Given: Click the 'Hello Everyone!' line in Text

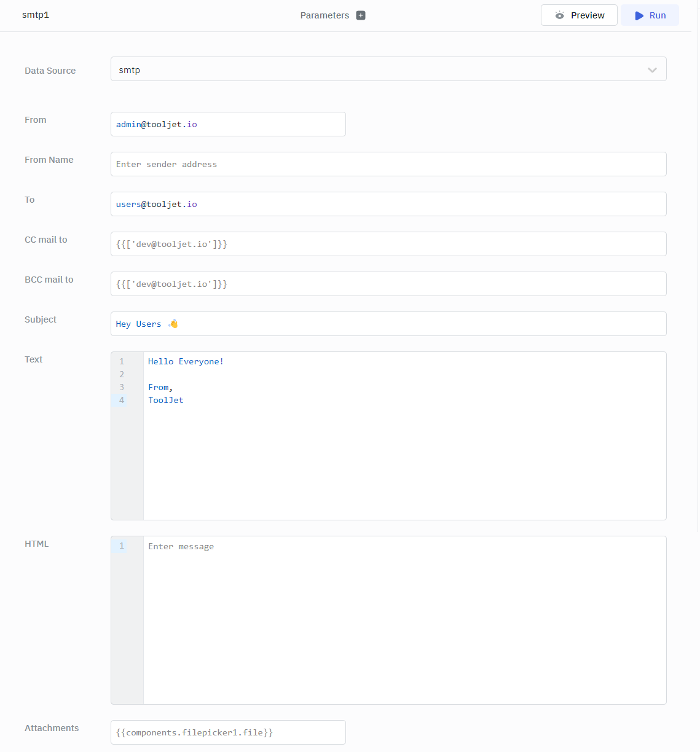Looking at the screenshot, I should (x=186, y=362).
